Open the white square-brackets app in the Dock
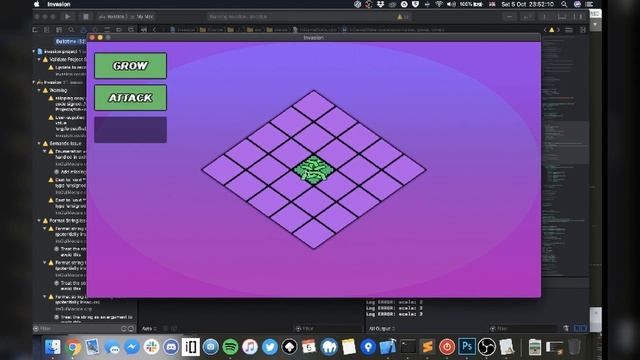The height and width of the screenshot is (360, 640). click(191, 347)
